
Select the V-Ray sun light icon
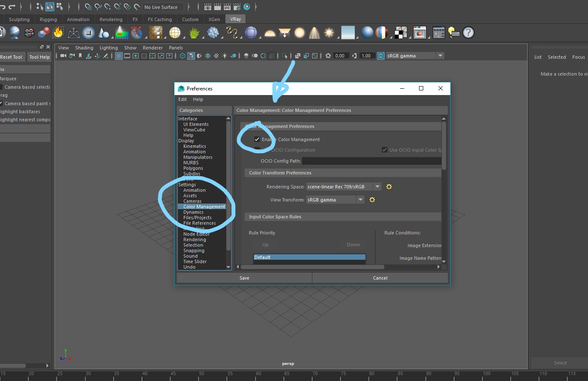tap(329, 33)
